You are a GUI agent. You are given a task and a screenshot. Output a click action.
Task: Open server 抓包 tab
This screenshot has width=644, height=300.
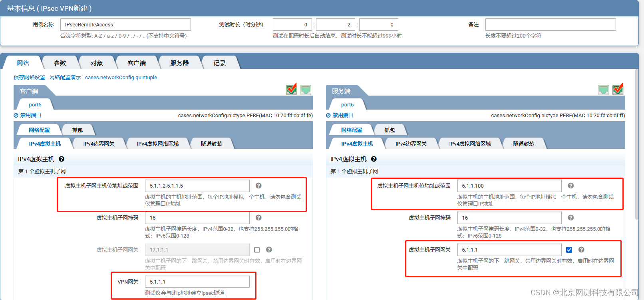pyautogui.click(x=390, y=130)
